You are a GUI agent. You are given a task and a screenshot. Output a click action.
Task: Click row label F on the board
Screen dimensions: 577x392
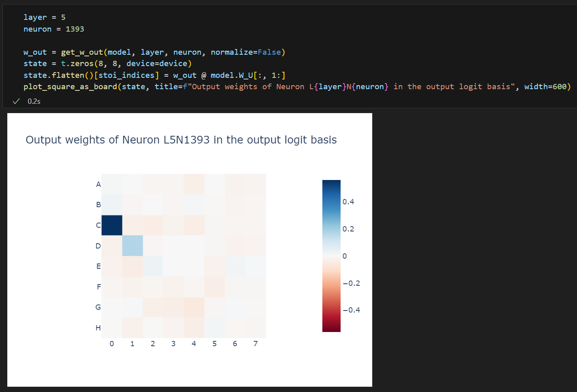point(99,287)
